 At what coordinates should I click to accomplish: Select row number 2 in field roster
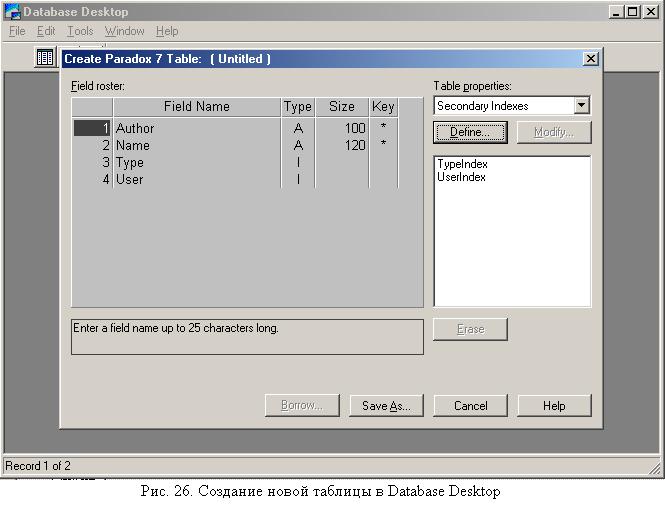pyautogui.click(x=92, y=145)
